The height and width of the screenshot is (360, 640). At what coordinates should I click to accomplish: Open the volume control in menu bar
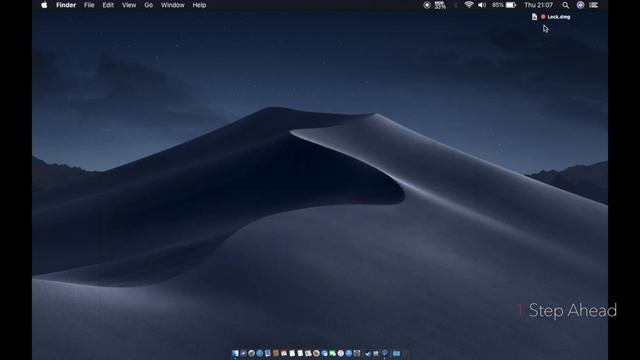482,5
